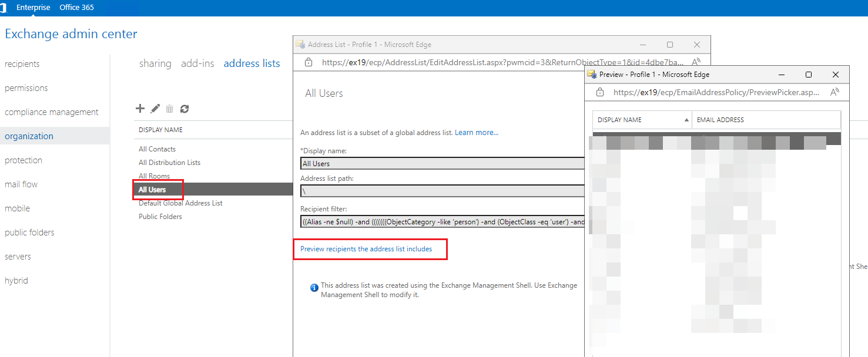
Task: Open the Enterprise tab
Action: click(33, 8)
